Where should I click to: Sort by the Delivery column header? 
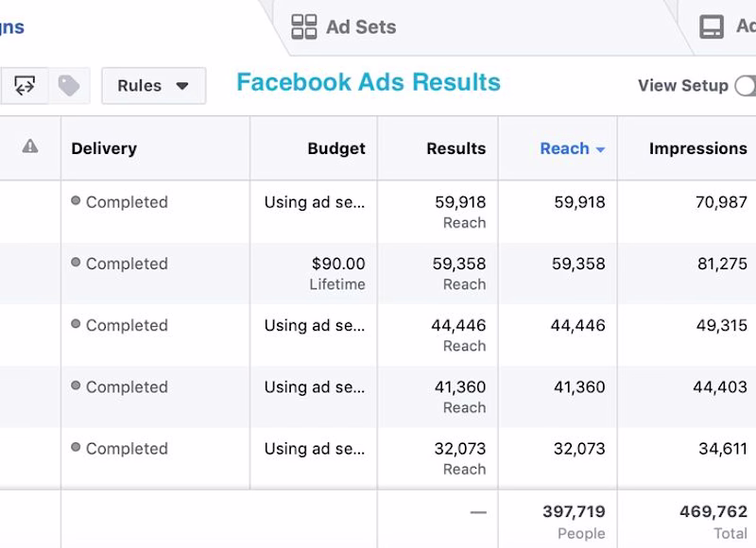[x=104, y=148]
